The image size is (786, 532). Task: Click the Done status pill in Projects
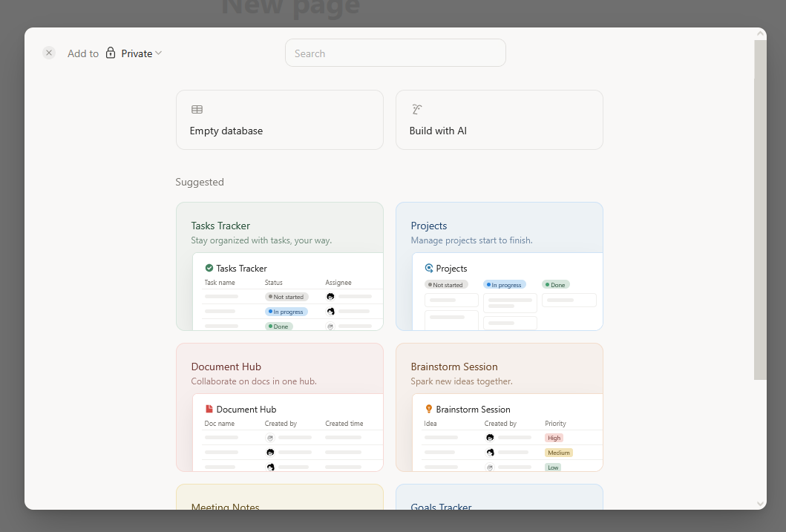point(555,284)
